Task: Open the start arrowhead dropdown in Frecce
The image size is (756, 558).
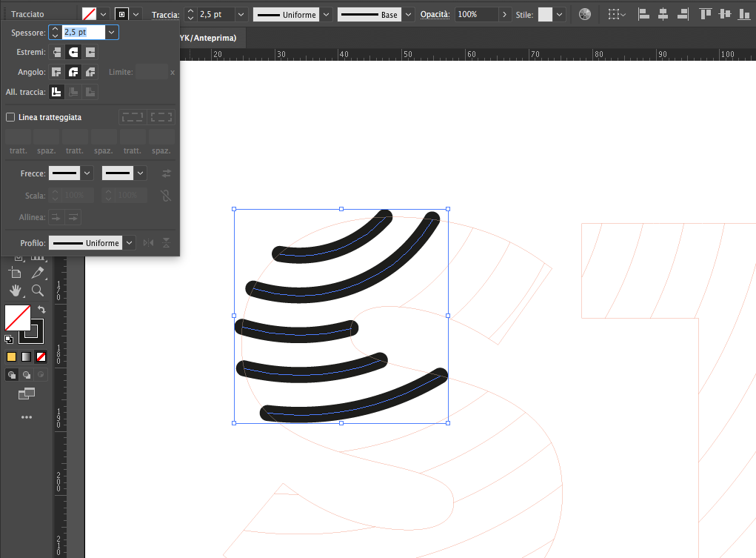Action: tap(87, 173)
